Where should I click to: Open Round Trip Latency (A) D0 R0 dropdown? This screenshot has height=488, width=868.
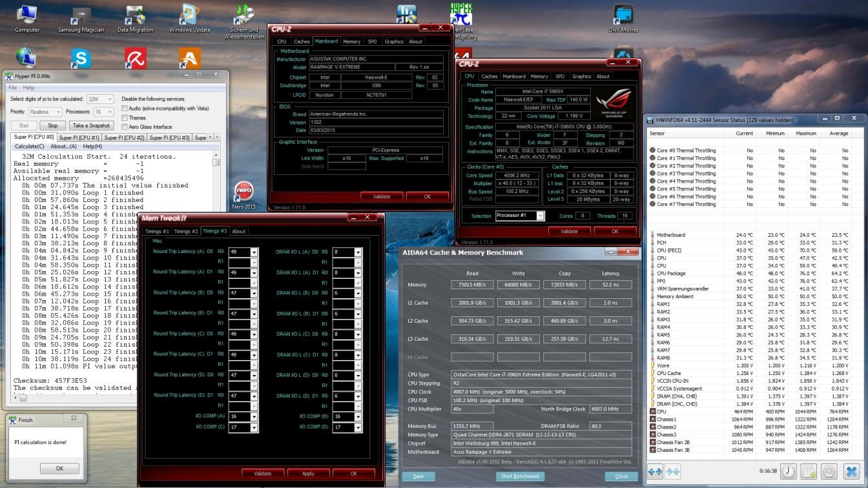(254, 252)
